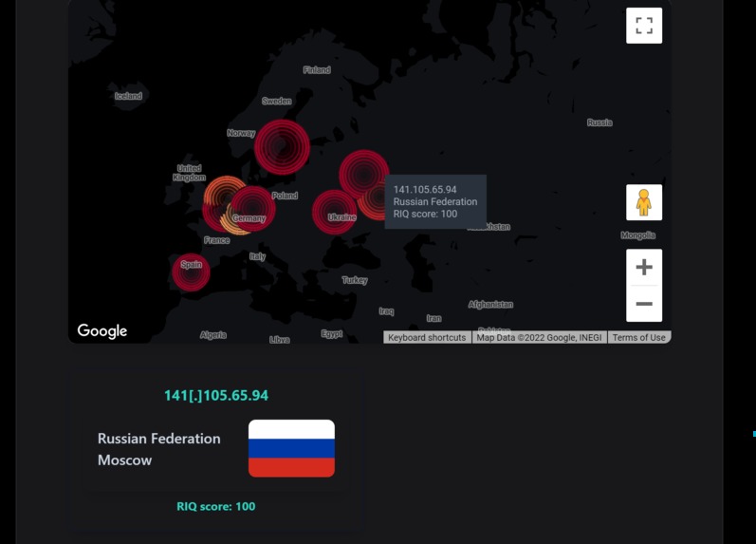Toggle the map fullscreen view
Image resolution: width=756 pixels, height=544 pixels.
[644, 26]
